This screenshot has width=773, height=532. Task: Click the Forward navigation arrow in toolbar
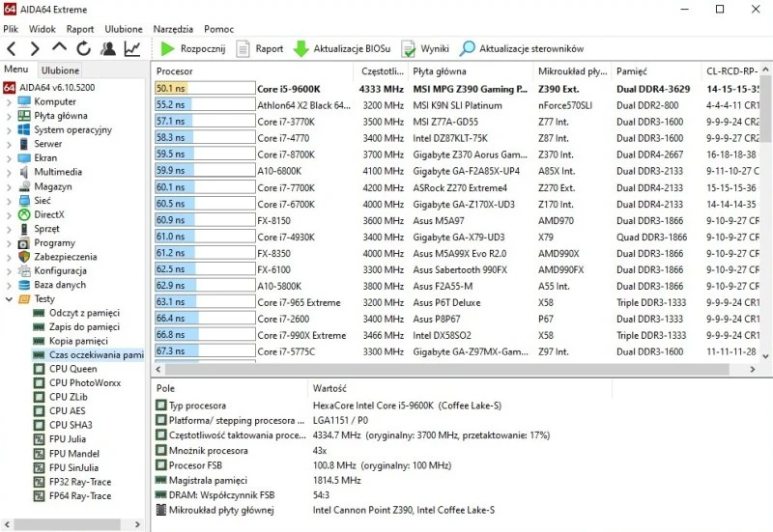point(35,48)
